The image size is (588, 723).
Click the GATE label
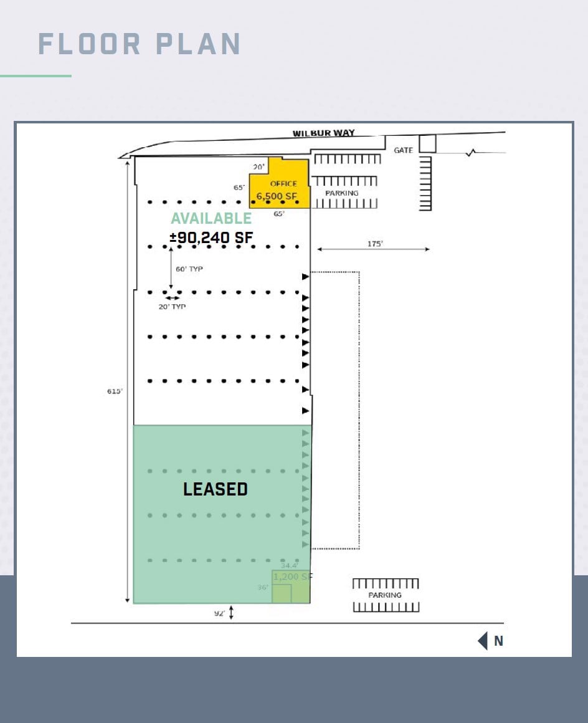point(403,150)
